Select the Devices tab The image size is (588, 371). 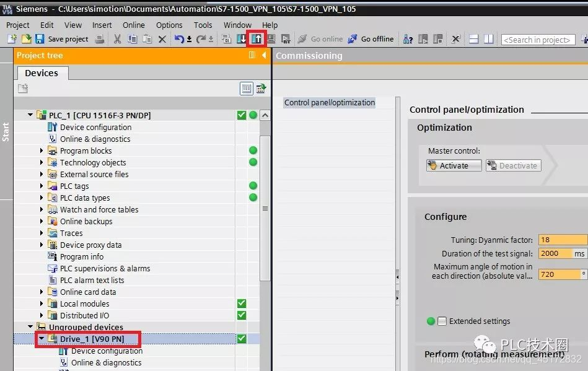point(42,73)
